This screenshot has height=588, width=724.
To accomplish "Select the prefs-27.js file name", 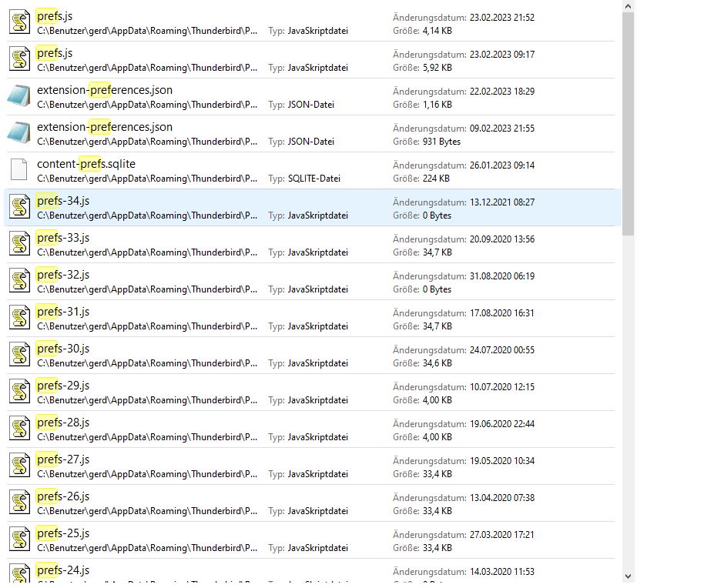I will coord(63,459).
